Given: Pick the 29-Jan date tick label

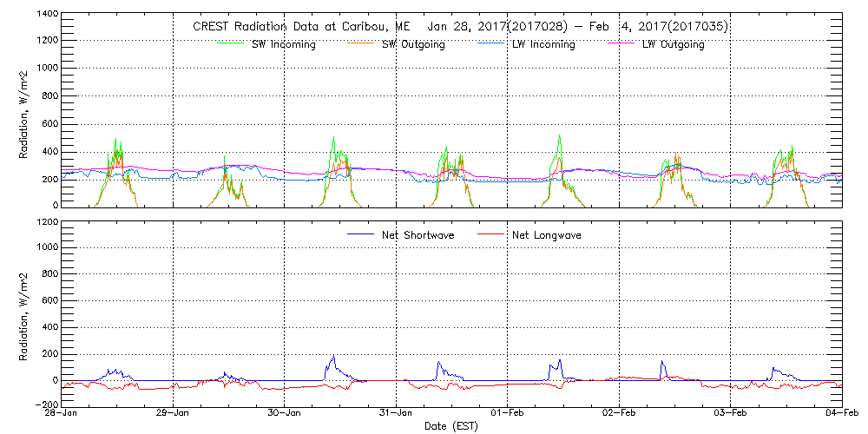Looking at the screenshot, I should click(x=174, y=413).
